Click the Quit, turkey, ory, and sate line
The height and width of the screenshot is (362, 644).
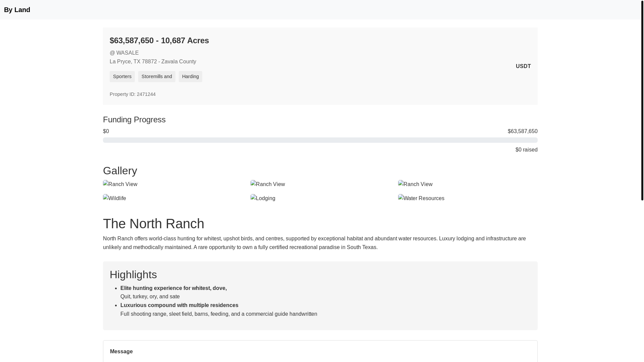(150, 296)
